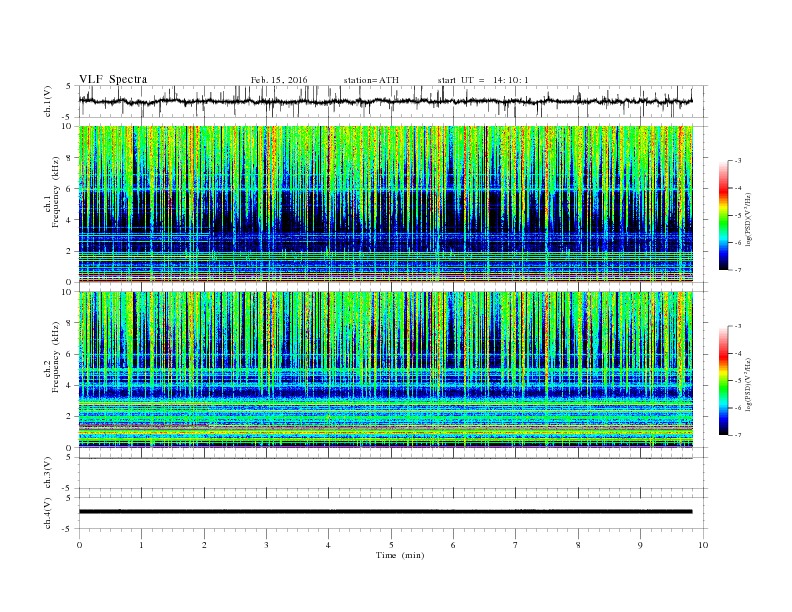
Task: Click the "2" kHz tick on ch.2 spectrogram axis
Action: [70, 417]
